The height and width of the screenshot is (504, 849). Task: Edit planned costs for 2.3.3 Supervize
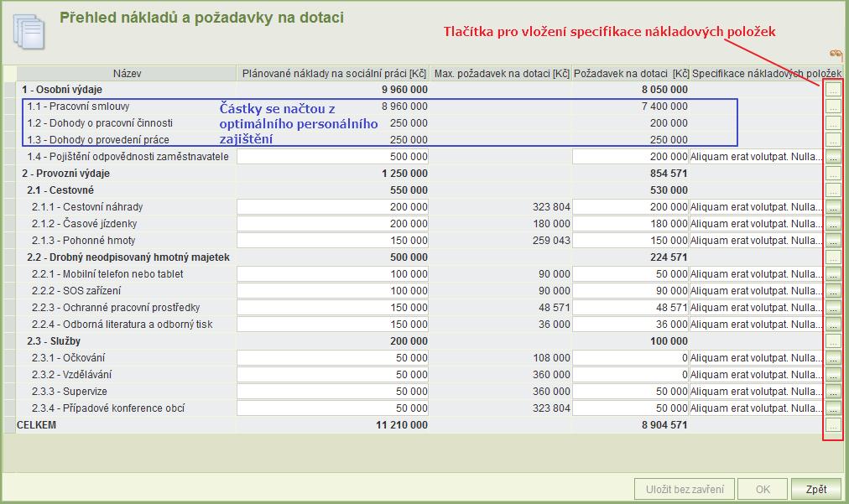click(x=332, y=392)
